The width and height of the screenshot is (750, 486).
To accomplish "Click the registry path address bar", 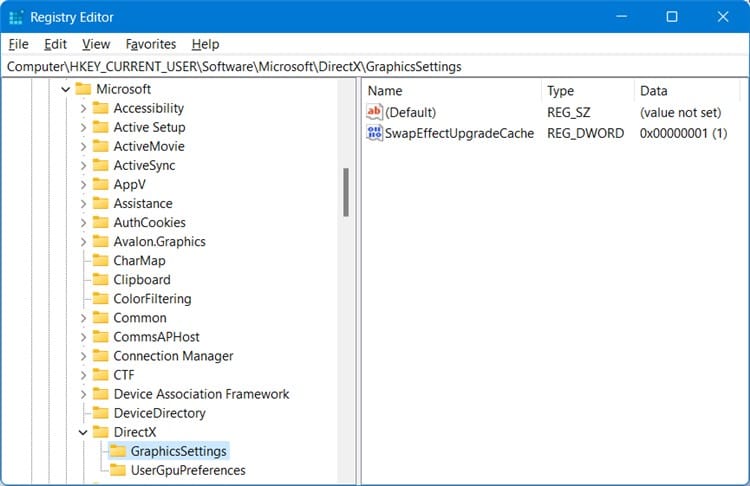I will click(375, 66).
